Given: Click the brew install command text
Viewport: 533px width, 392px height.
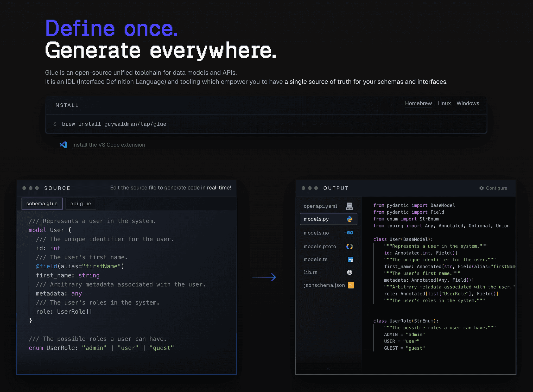Looking at the screenshot, I should [114, 124].
